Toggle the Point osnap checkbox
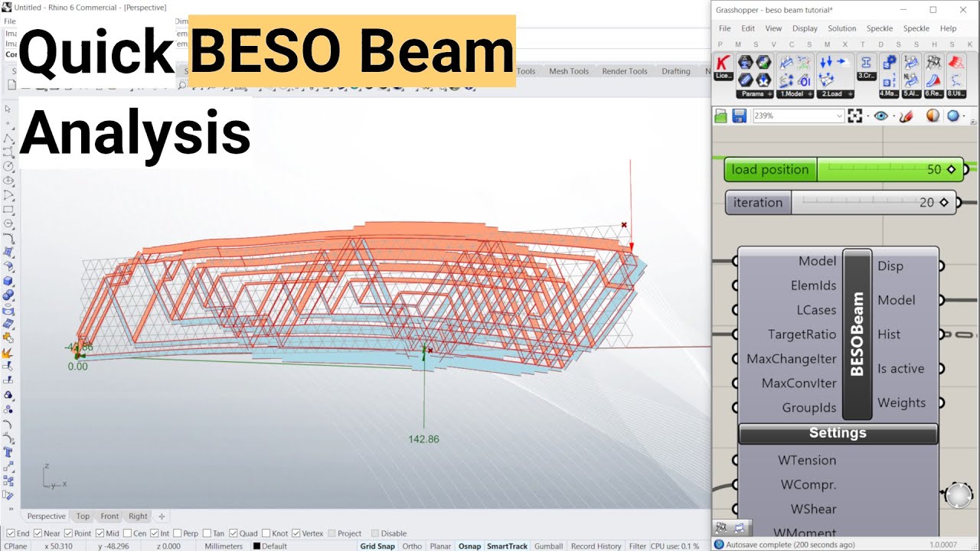The width and height of the screenshot is (980, 551). [68, 533]
